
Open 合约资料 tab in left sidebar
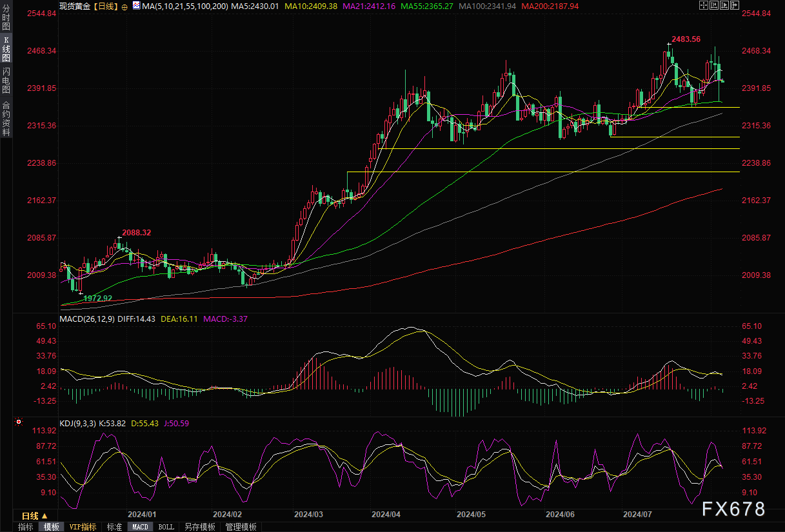pyautogui.click(x=6, y=118)
